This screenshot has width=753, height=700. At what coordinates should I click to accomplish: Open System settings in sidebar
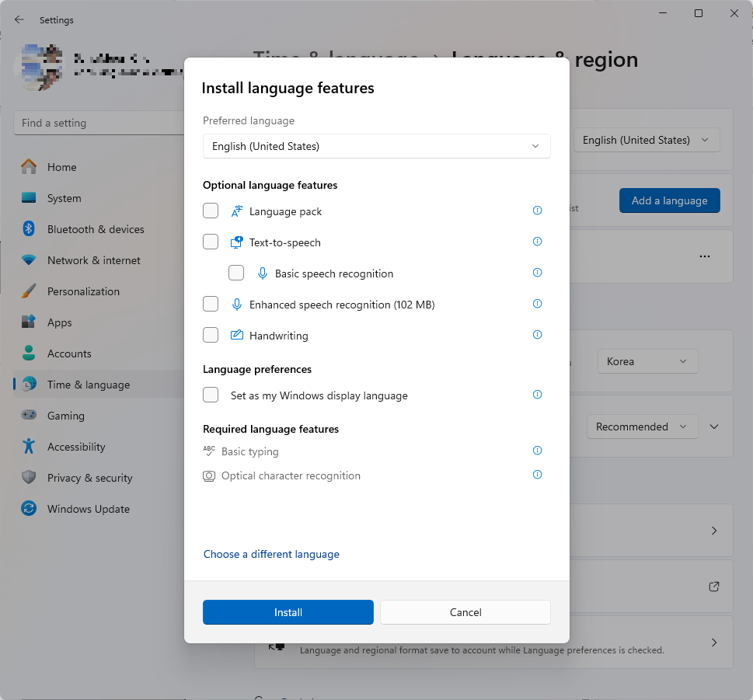coord(99,198)
